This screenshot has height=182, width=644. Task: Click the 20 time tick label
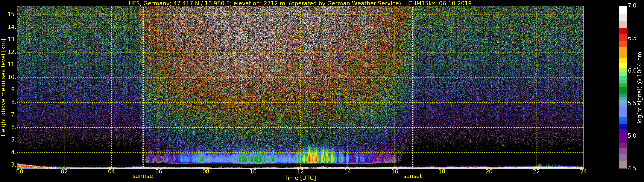489,172
